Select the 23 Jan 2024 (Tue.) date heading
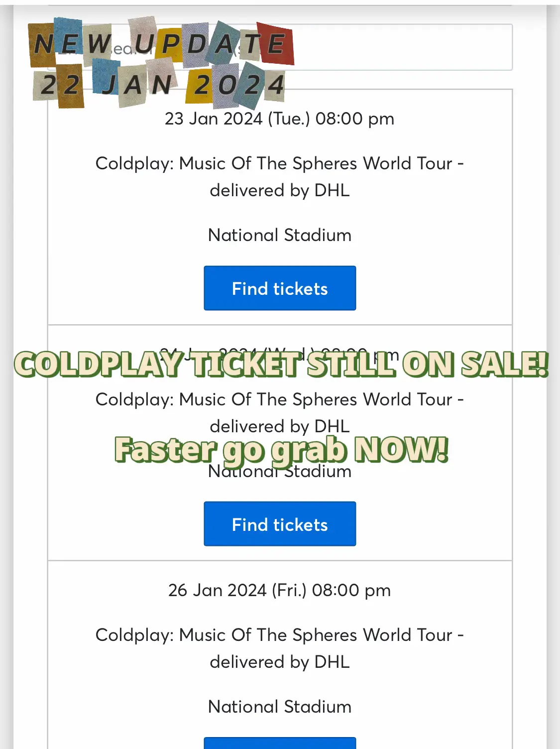Image resolution: width=560 pixels, height=749 pixels. (280, 119)
